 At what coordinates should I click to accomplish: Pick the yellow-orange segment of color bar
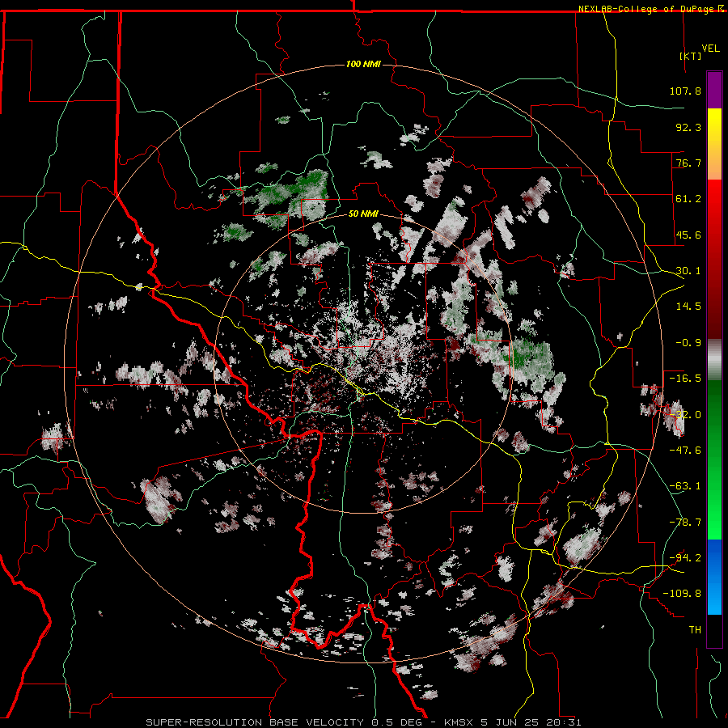714,144
